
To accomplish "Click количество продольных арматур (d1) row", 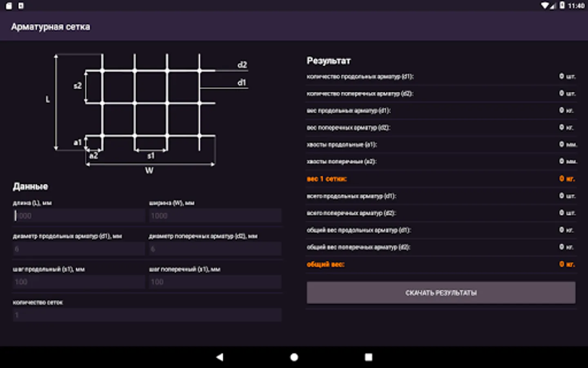I will (x=441, y=76).
